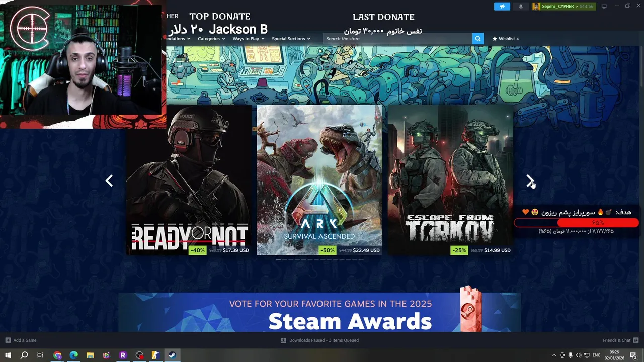
Task: Click the Add a Game plus icon
Action: (8, 340)
